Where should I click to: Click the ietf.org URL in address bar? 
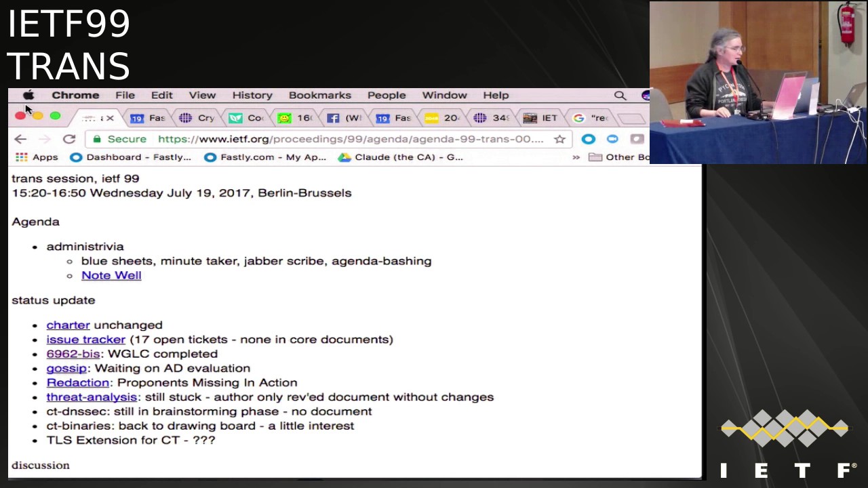tap(351, 139)
